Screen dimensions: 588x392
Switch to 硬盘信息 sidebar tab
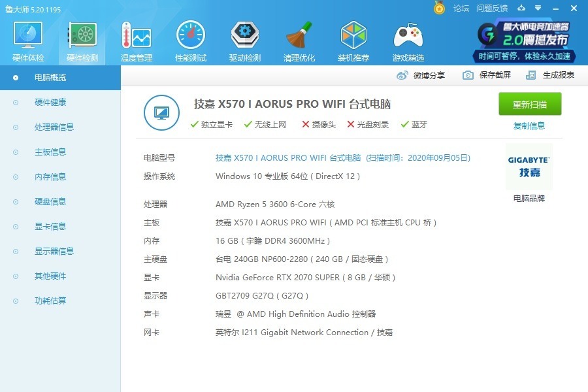point(50,202)
